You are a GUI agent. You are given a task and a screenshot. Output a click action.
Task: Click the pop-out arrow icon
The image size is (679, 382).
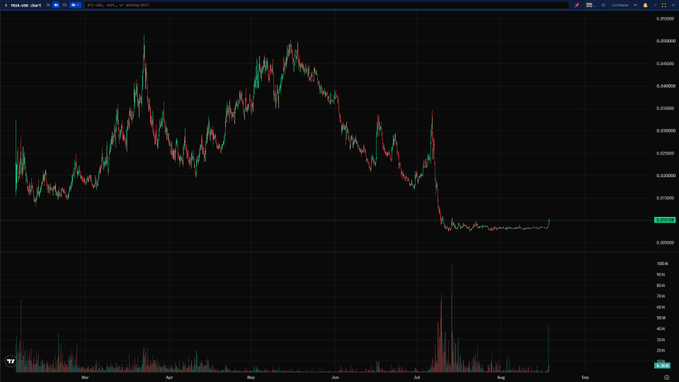655,5
